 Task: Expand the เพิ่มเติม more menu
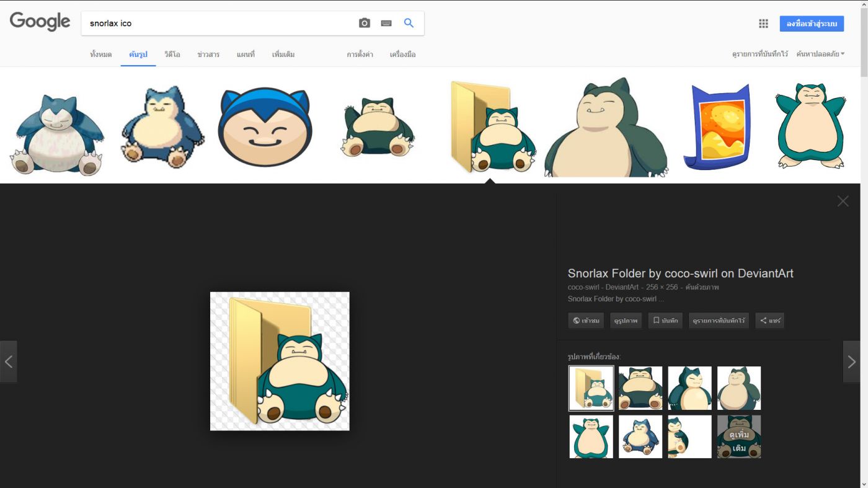(283, 55)
